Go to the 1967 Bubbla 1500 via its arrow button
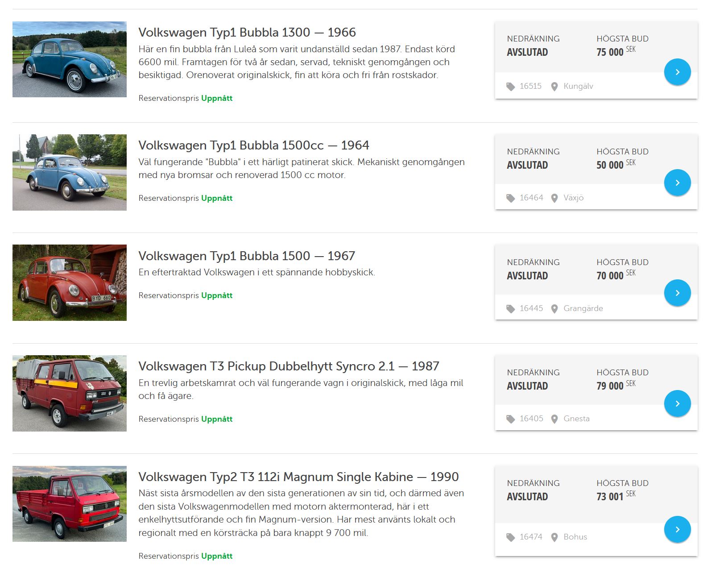 click(x=677, y=293)
